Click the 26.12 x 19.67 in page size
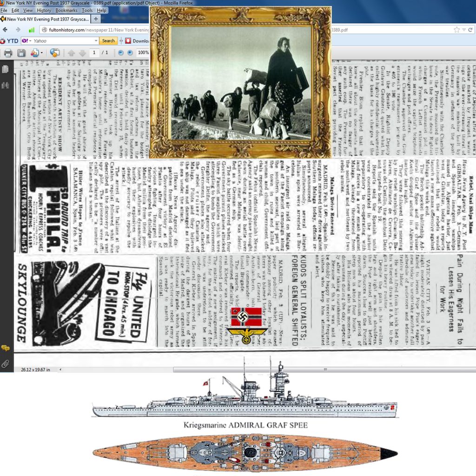This screenshot has height=476, width=476. click(35, 370)
